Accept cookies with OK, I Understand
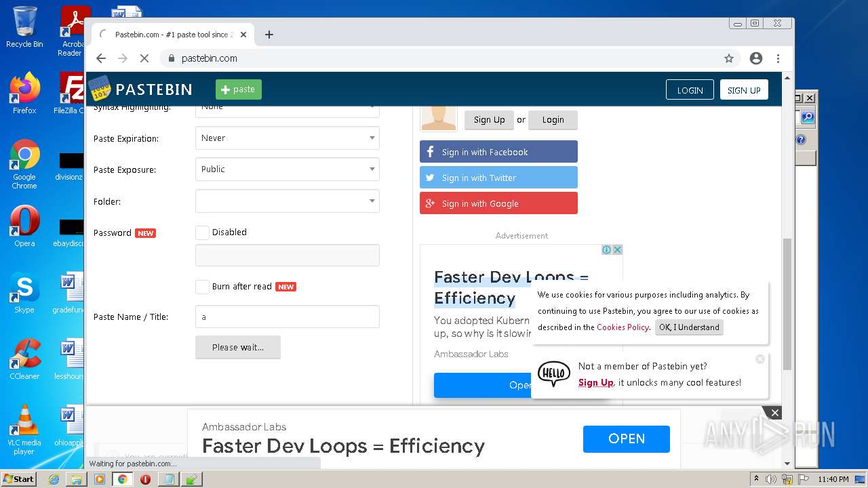868x488 pixels. tap(689, 327)
